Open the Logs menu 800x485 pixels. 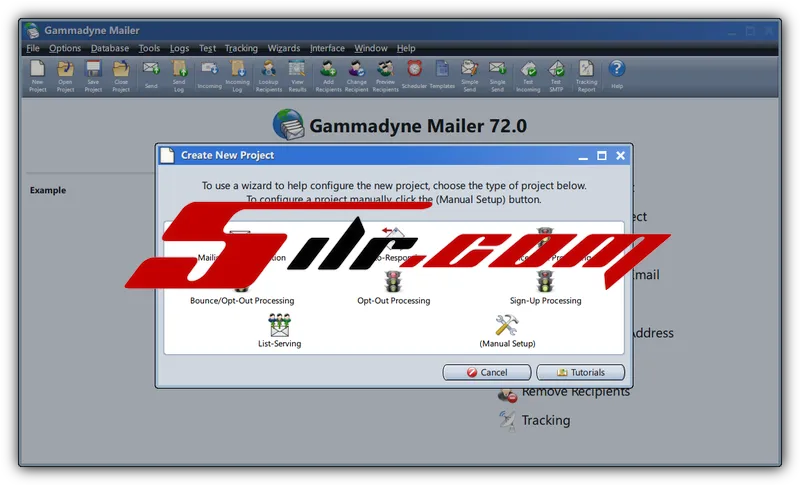[179, 48]
